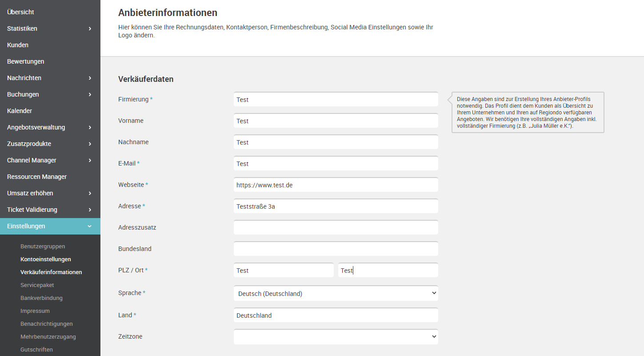
Task: Select the Benutzergruppen submenu item
Action: (x=43, y=246)
